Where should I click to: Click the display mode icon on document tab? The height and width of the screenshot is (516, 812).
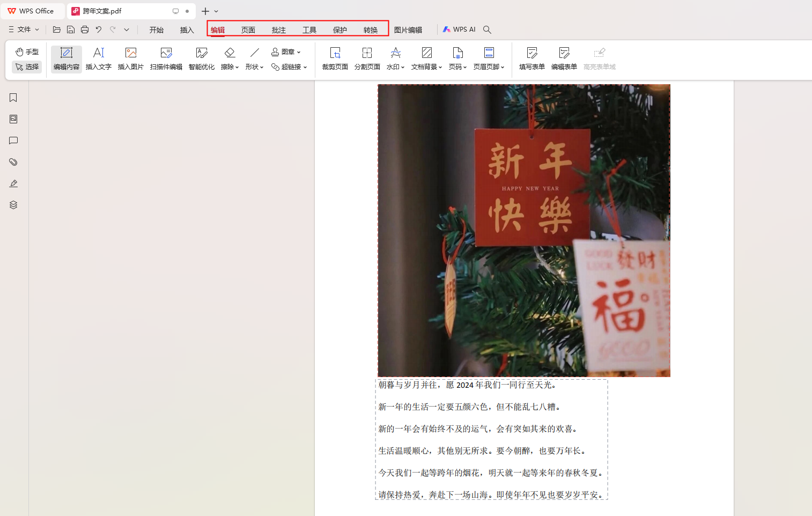(x=175, y=11)
